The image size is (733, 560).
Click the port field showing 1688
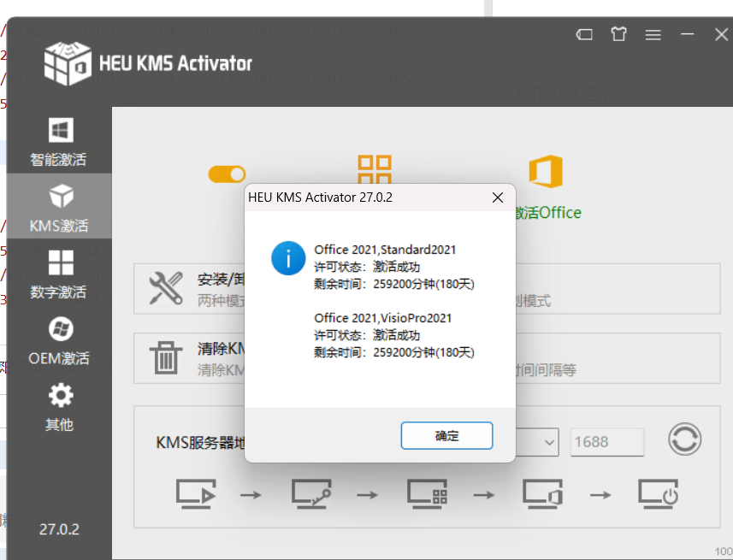pyautogui.click(x=606, y=442)
